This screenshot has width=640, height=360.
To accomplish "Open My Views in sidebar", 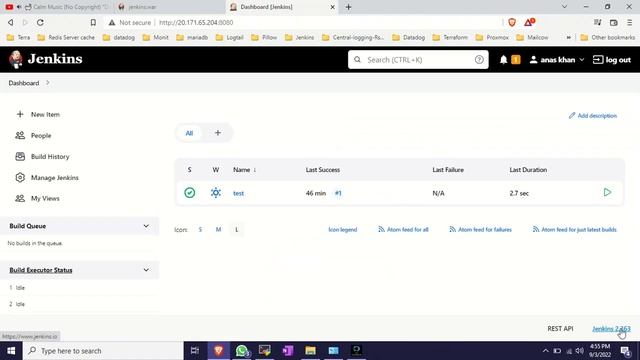I will click(45, 198).
